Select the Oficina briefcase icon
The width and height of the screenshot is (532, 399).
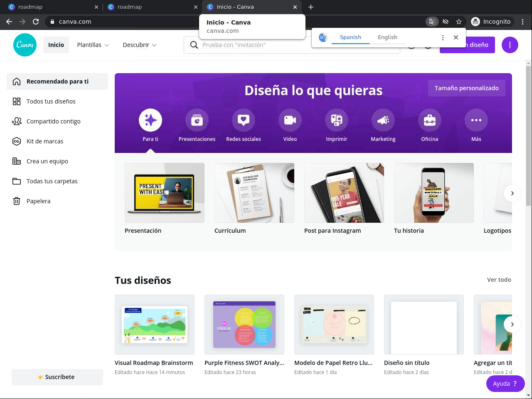(430, 120)
